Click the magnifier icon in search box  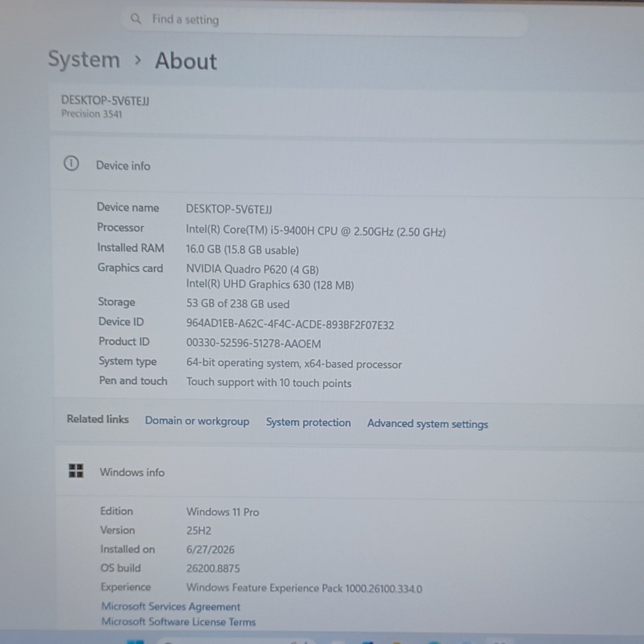coord(135,19)
